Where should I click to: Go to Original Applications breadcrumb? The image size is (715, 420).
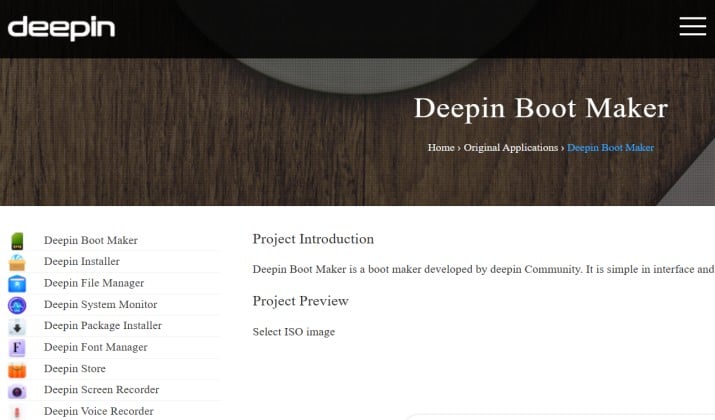pyautogui.click(x=511, y=148)
